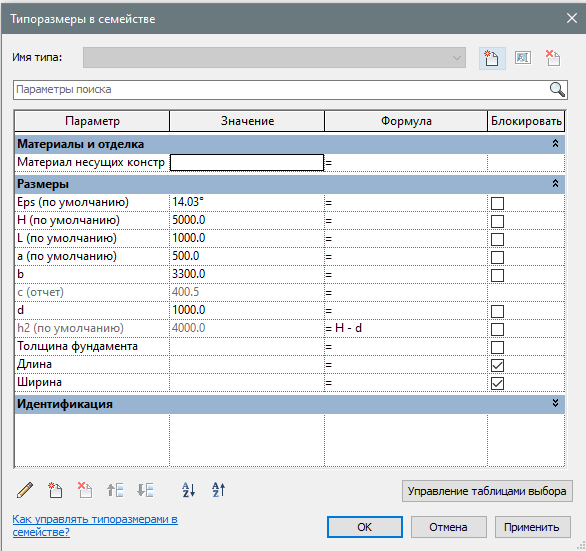Click the Move Parameter Down icon
586x551 pixels.
[x=145, y=490]
